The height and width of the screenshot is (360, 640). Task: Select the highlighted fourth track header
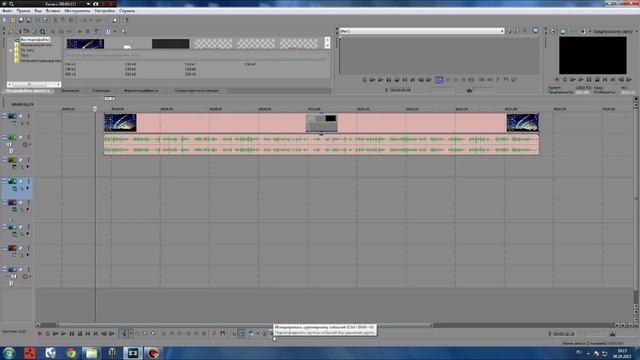[x=17, y=188]
